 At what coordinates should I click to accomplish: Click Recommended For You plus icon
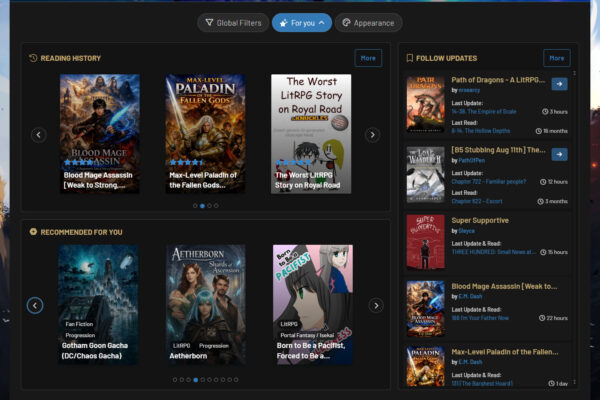point(33,232)
